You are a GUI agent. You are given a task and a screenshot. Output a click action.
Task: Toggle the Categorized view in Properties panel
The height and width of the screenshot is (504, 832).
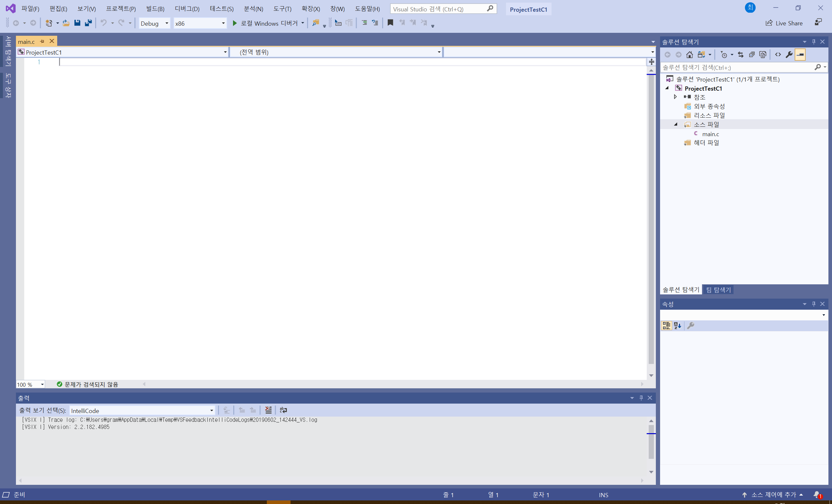(x=667, y=325)
